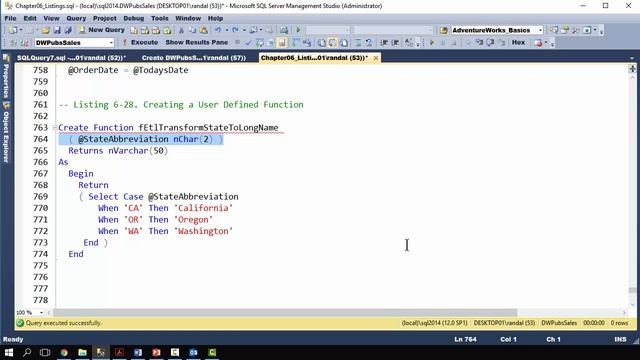Click the Listing 6-28 comment line

pyautogui.click(x=181, y=105)
